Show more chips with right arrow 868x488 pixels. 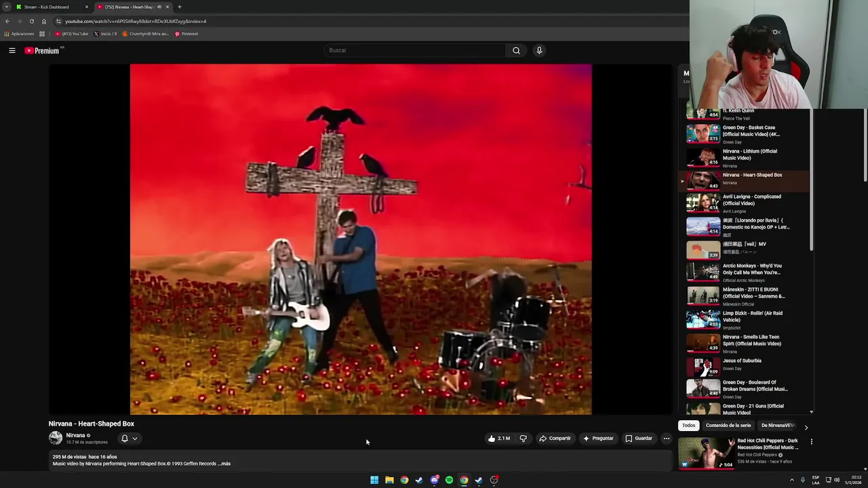point(806,427)
